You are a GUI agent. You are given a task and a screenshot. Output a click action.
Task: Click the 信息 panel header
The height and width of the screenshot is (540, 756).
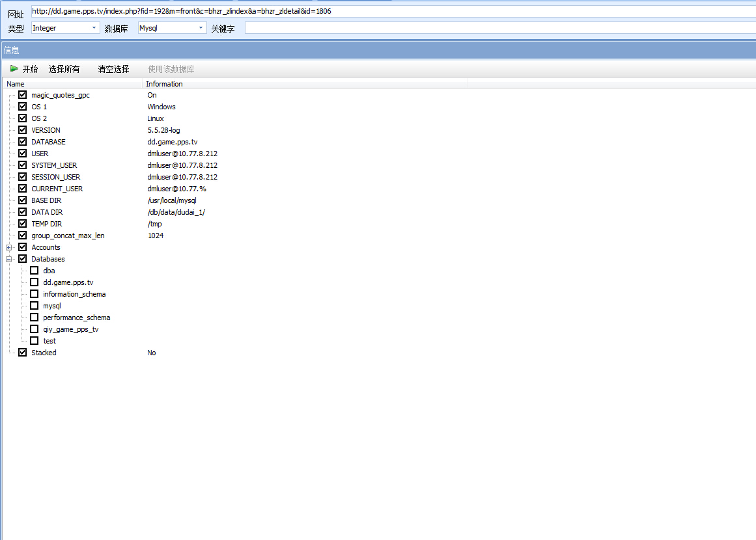[379, 50]
